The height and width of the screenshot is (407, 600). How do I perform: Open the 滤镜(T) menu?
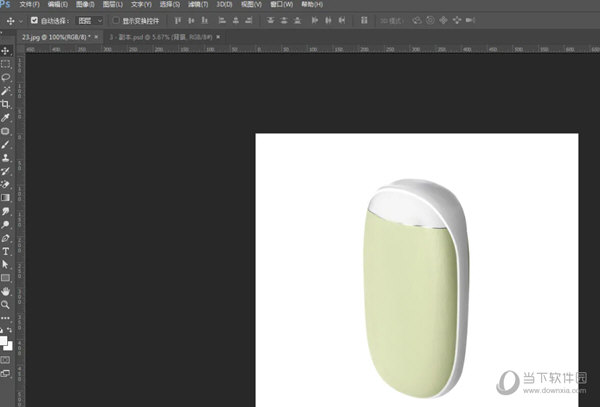tap(198, 5)
